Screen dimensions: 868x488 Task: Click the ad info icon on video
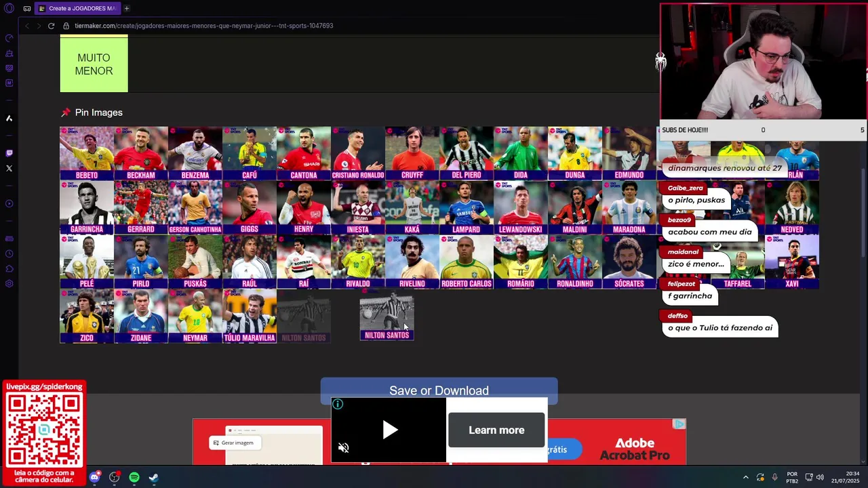pyautogui.click(x=338, y=405)
